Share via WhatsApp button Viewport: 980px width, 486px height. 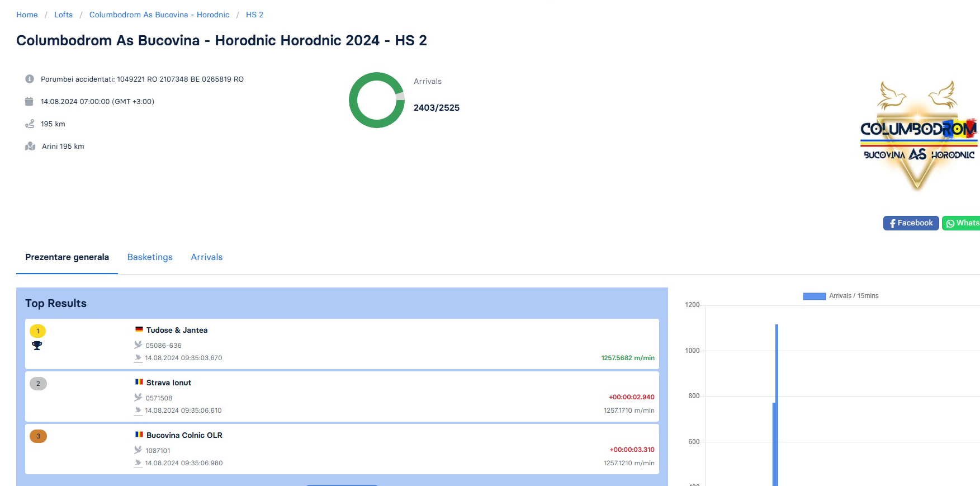click(962, 223)
